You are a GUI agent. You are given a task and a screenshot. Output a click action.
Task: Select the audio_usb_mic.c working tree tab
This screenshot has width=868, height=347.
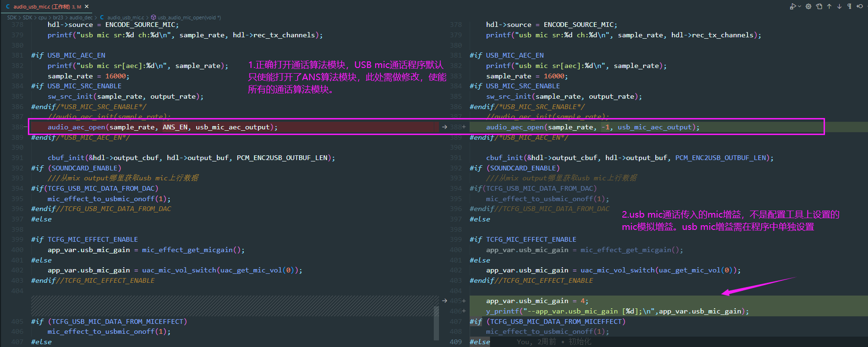tap(44, 7)
